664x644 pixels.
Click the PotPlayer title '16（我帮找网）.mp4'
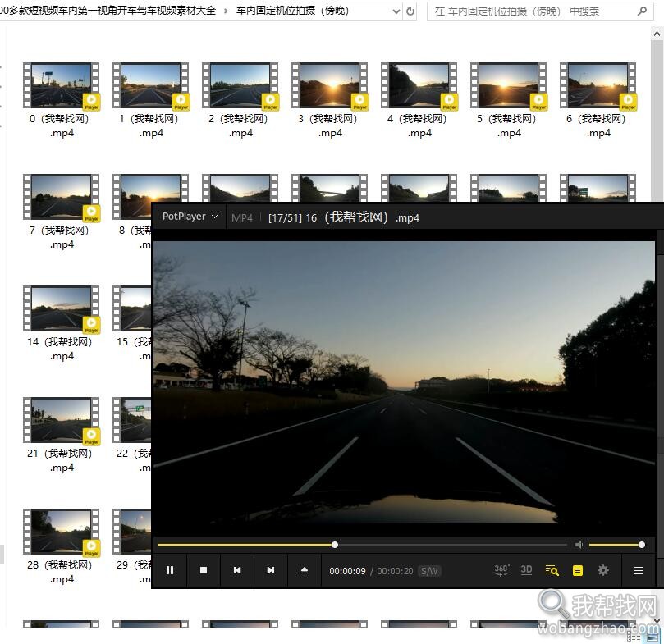363,217
